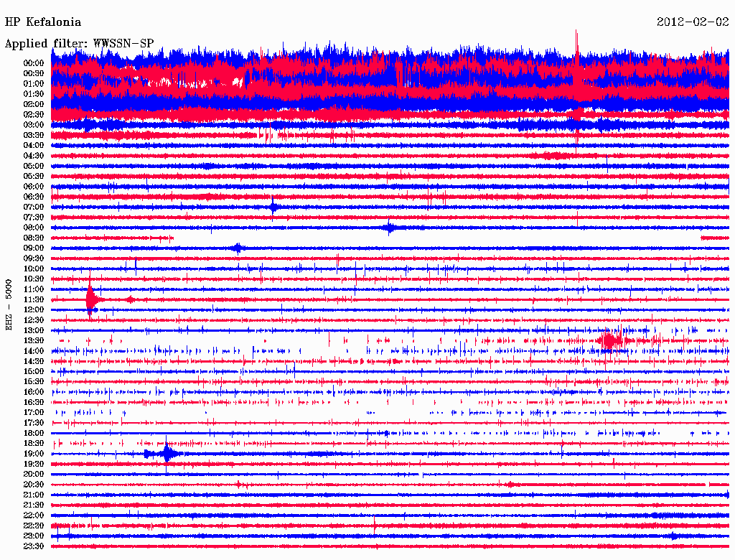Select the 21:30 trace label
735x560 pixels.
tap(33, 505)
